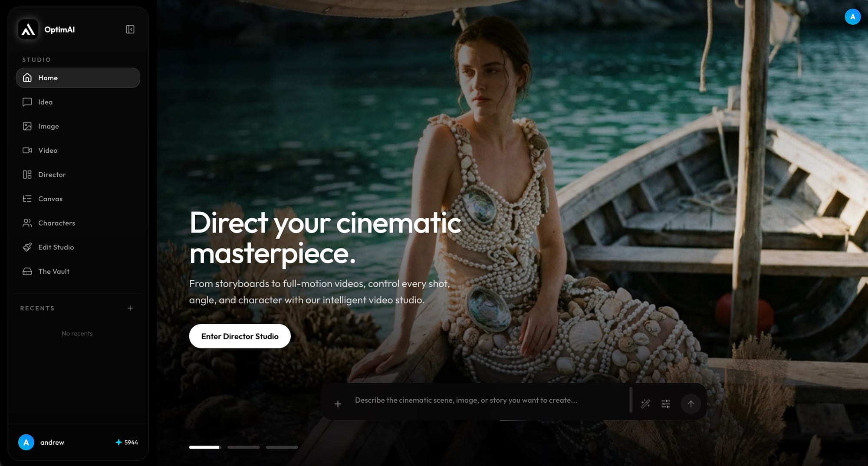Viewport: 868px width, 466px height.
Task: Click the Idea chat bubble icon
Action: [27, 102]
